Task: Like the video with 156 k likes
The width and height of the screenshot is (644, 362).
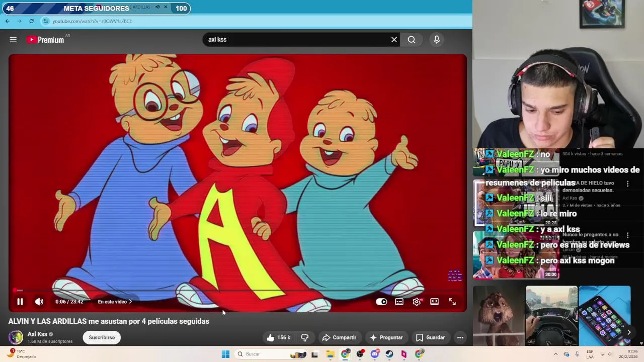Action: [279, 337]
